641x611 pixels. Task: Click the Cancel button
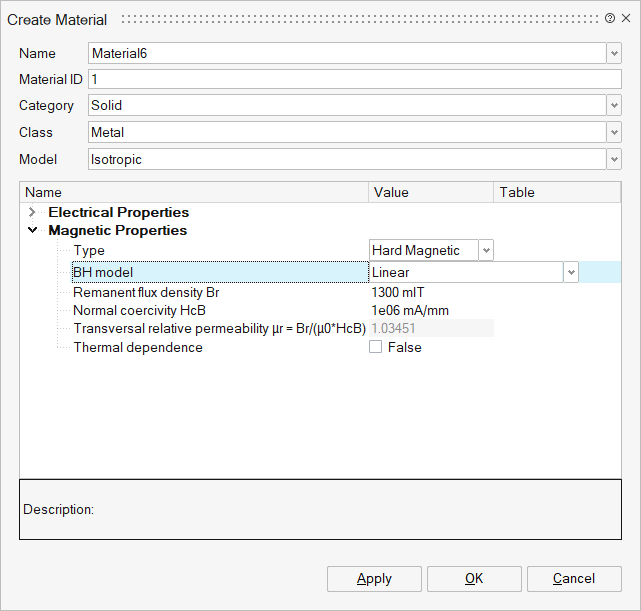coord(574,579)
